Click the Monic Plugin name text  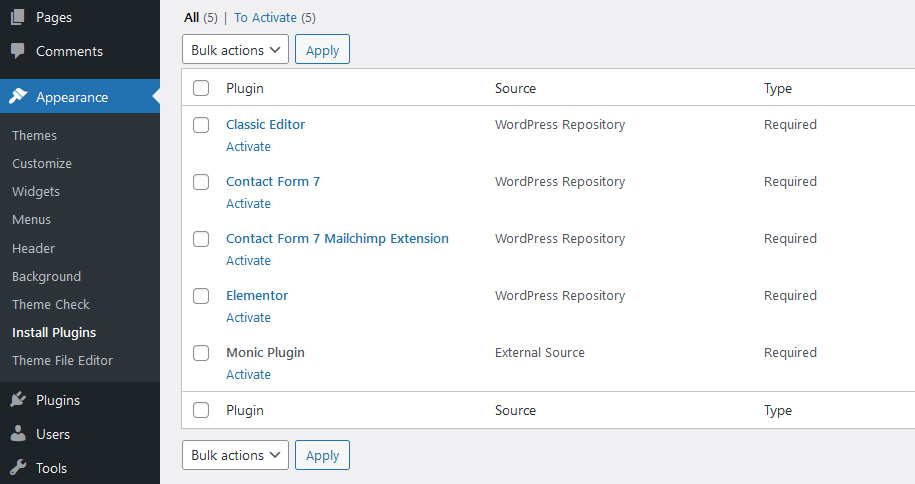coord(266,353)
